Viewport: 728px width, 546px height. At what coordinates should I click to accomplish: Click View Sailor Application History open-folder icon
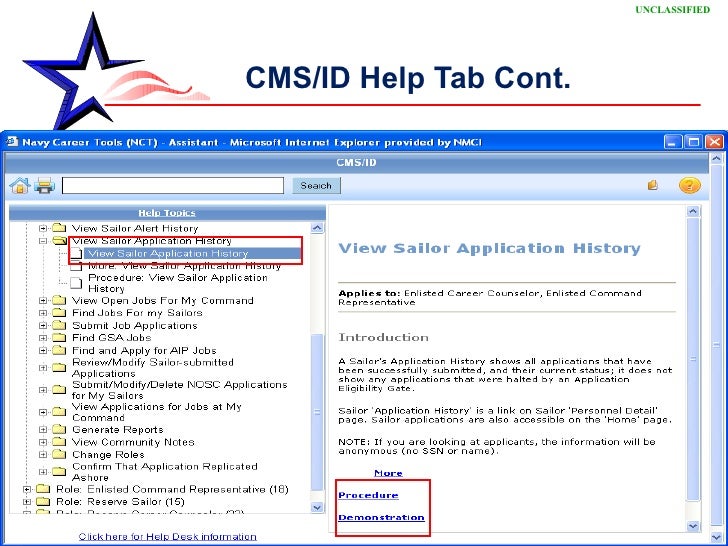pos(60,240)
